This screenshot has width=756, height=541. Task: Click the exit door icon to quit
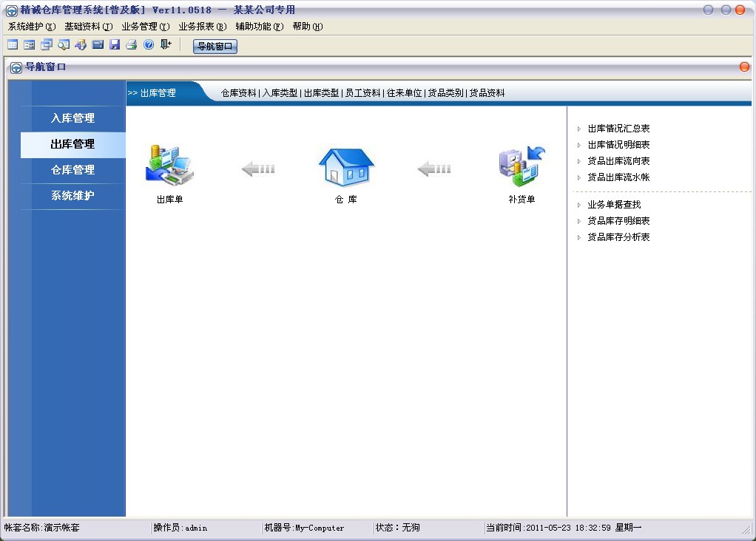pos(164,45)
